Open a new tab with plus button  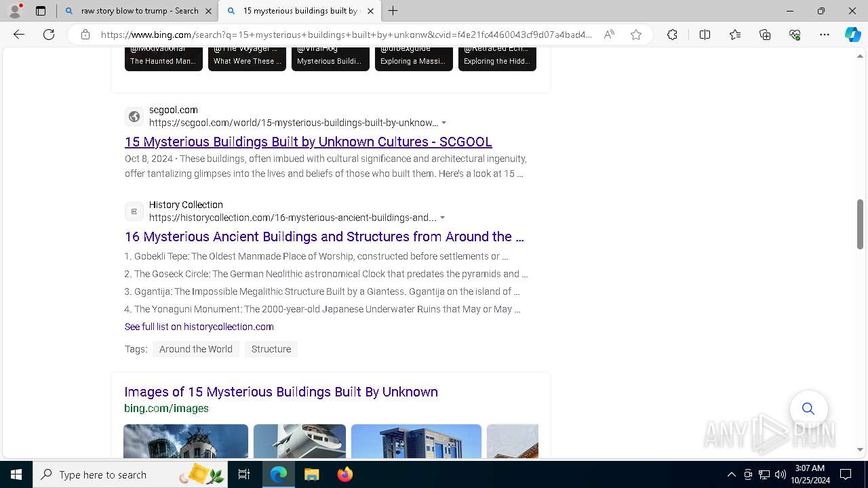point(393,11)
